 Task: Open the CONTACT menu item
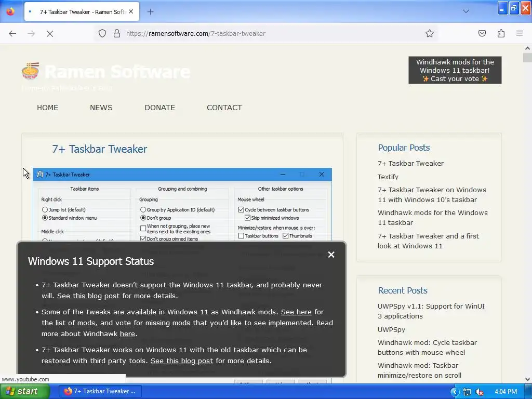coord(224,108)
